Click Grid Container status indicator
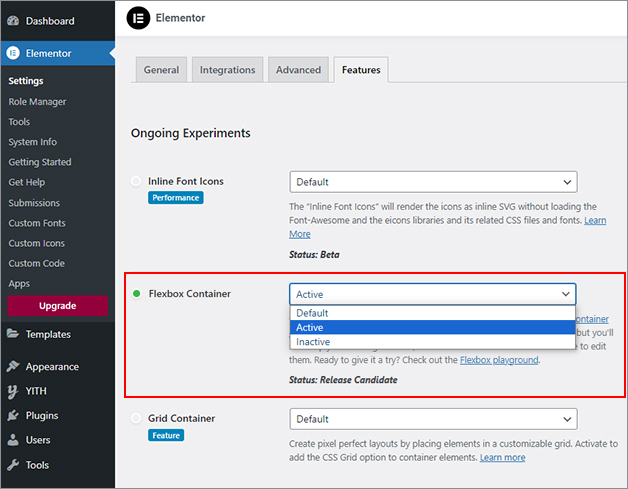628x489 pixels. pyautogui.click(x=136, y=418)
